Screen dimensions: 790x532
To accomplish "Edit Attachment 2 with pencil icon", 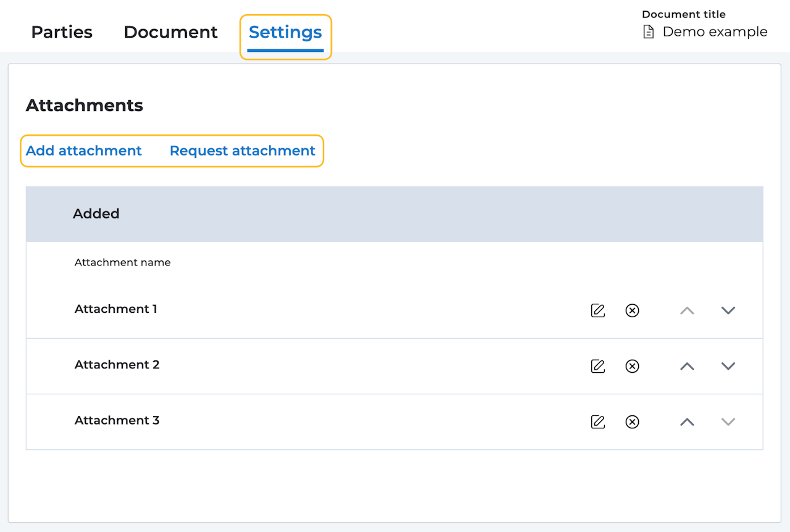I will (597, 366).
